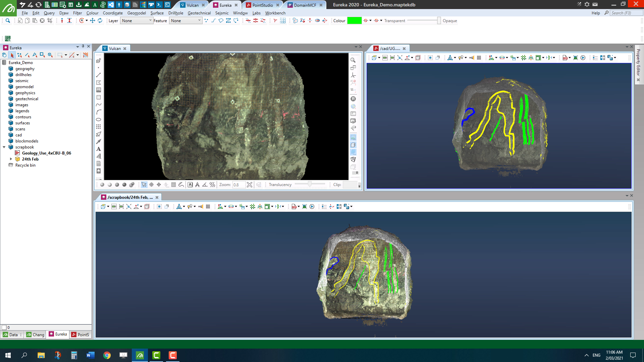Click the green Colour swatch
The image size is (644, 362).
tap(354, 20)
